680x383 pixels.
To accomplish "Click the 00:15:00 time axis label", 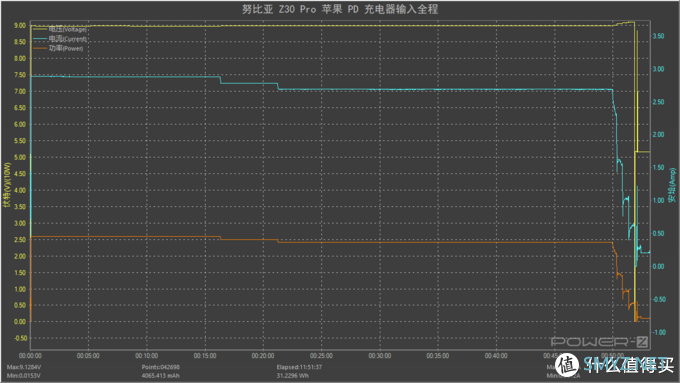I will (205, 356).
